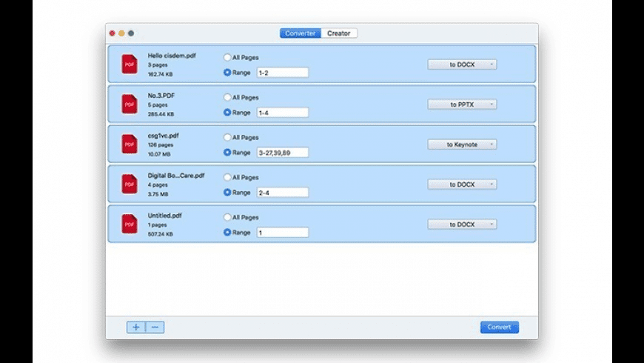
Task: Select All Pages for csg1vc.pdf
Action: [x=227, y=137]
